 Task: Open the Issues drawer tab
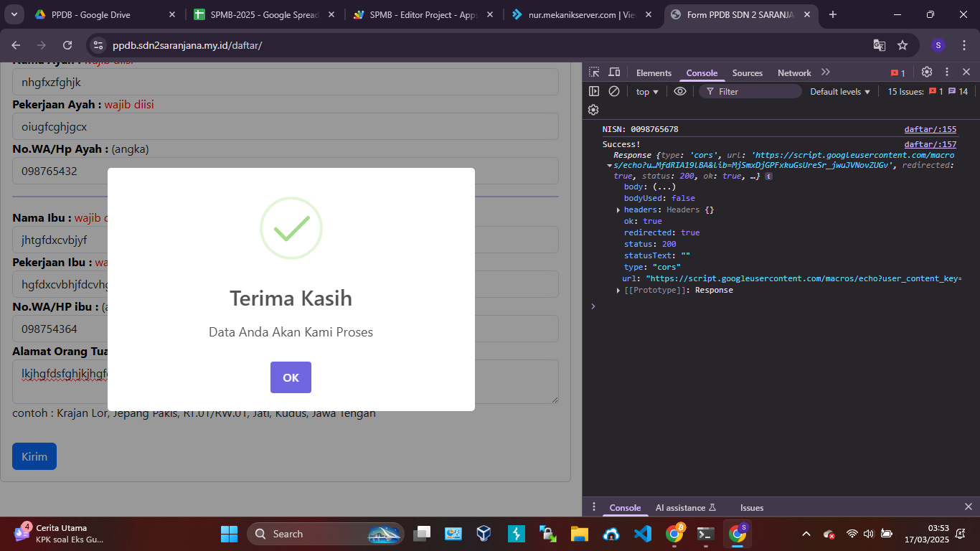point(752,508)
